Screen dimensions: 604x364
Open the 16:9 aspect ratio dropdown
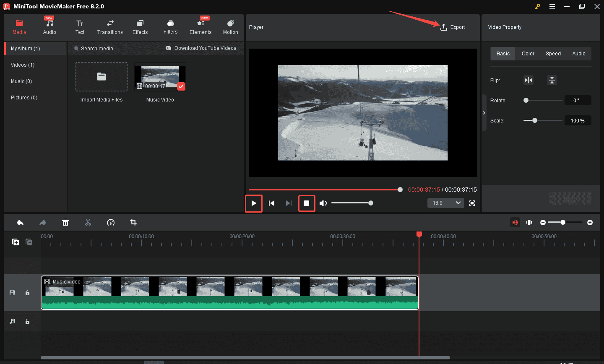pyautogui.click(x=445, y=203)
